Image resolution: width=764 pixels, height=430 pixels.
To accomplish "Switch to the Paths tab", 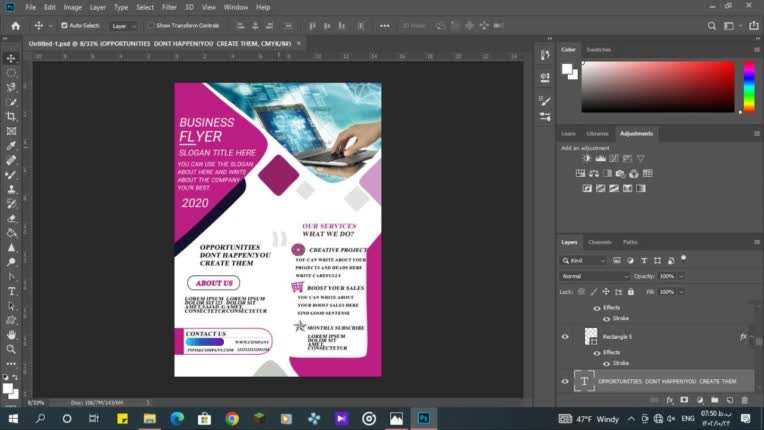I will [630, 242].
